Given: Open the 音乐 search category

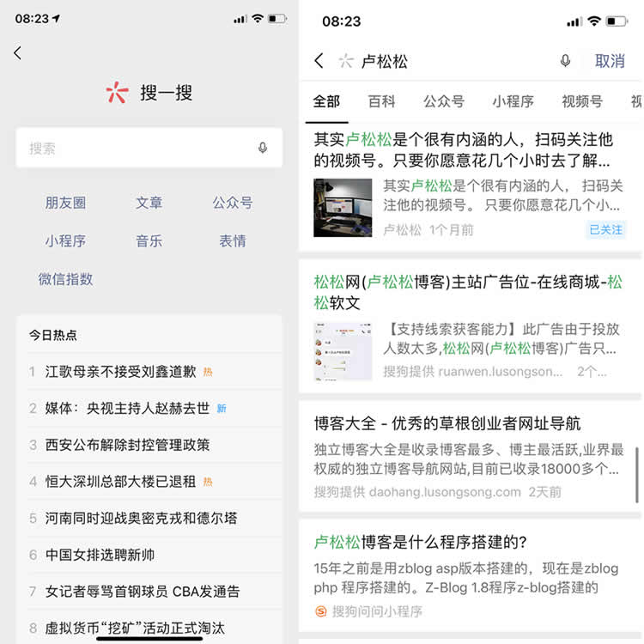Looking at the screenshot, I should 149,240.
